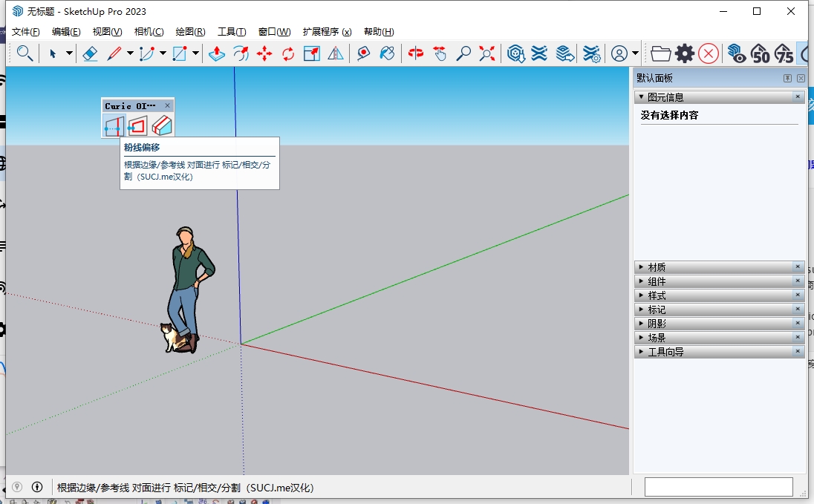Activate the Push/Pull tool
This screenshot has height=504, width=814.
tap(217, 53)
